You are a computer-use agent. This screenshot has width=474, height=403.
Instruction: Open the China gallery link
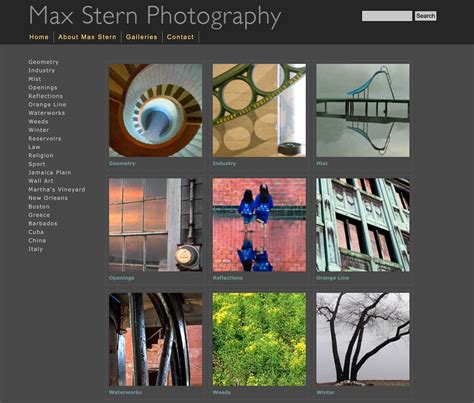(37, 240)
